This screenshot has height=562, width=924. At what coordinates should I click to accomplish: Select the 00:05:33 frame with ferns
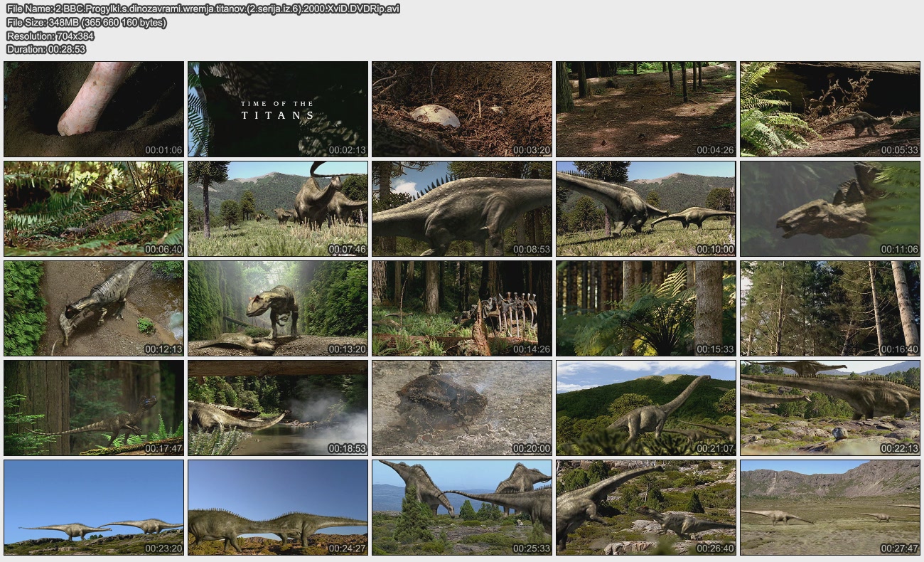pos(829,109)
